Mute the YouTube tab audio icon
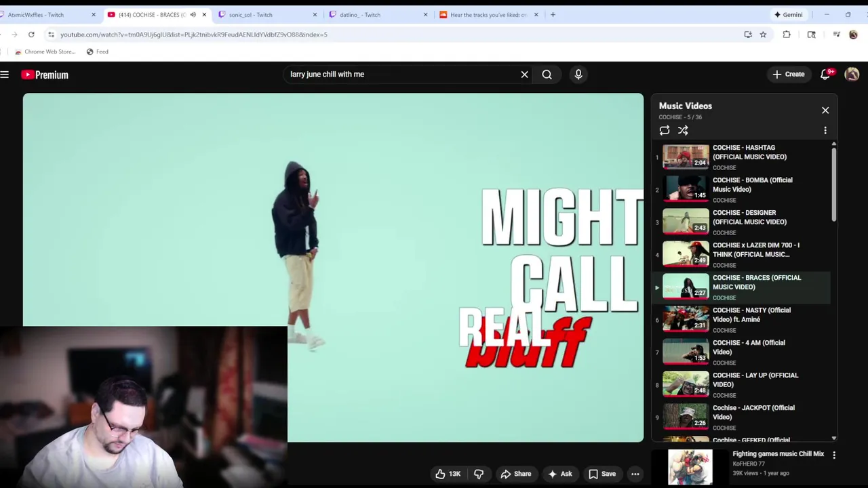Screen dimensions: 868x488 (193, 14)
